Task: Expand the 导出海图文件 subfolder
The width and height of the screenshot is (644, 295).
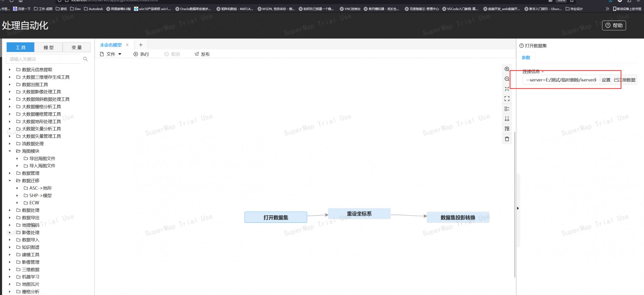Action: pyautogui.click(x=17, y=158)
